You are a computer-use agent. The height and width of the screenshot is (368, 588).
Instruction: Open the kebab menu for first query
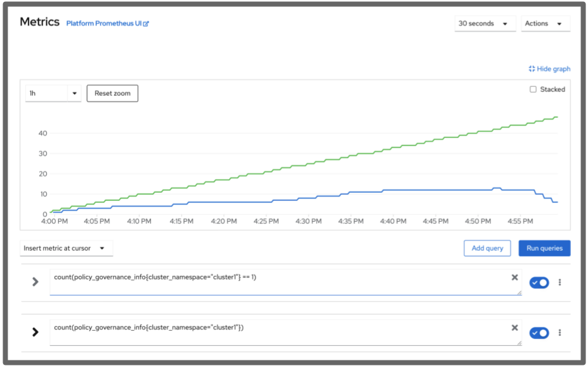point(560,282)
